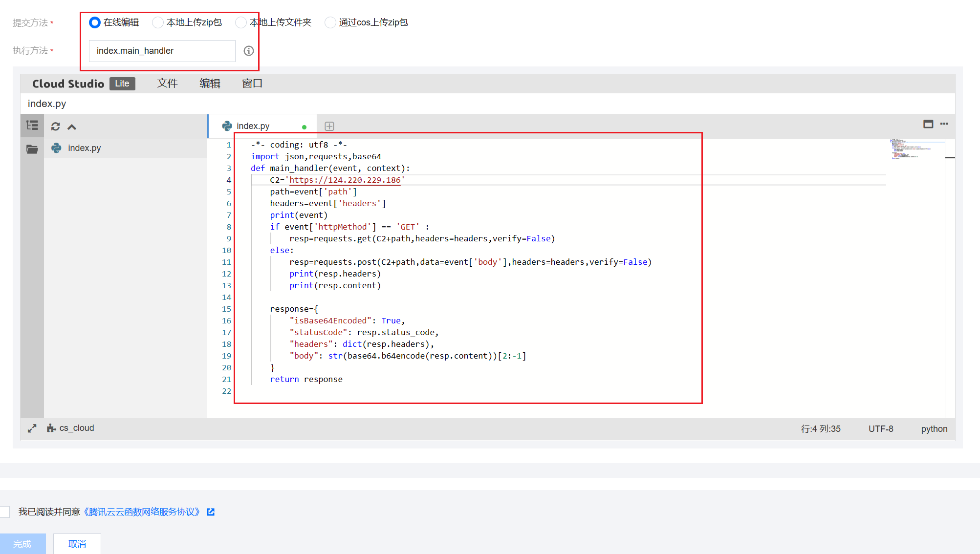Click the index.main_handler input field
The image size is (980, 554).
(162, 51)
